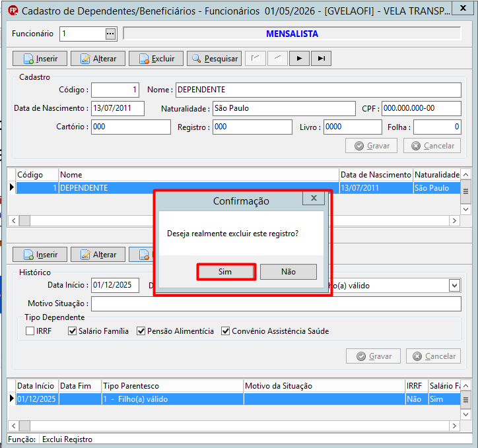Toggle Convênio Assistência Saúde checkbox

pos(226,331)
